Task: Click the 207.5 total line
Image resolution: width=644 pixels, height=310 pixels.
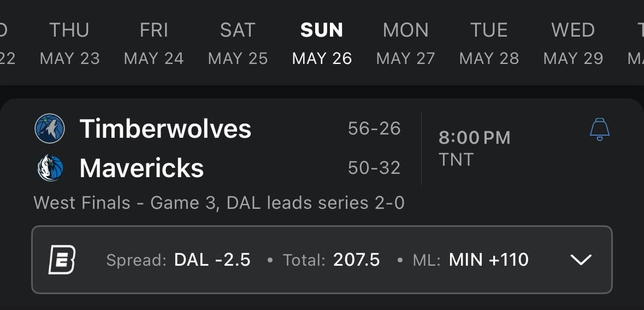Action: pos(356,260)
